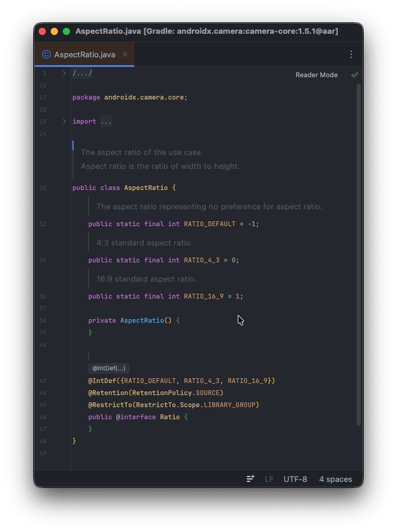
Task: Click the Java class icon on the AspectRatio.java tab
Action: (x=46, y=54)
